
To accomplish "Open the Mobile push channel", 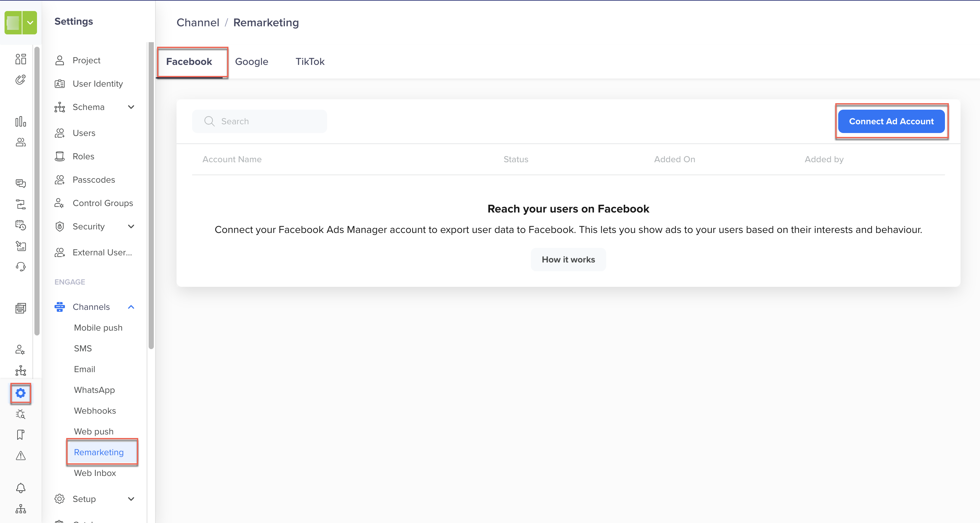I will pos(98,328).
